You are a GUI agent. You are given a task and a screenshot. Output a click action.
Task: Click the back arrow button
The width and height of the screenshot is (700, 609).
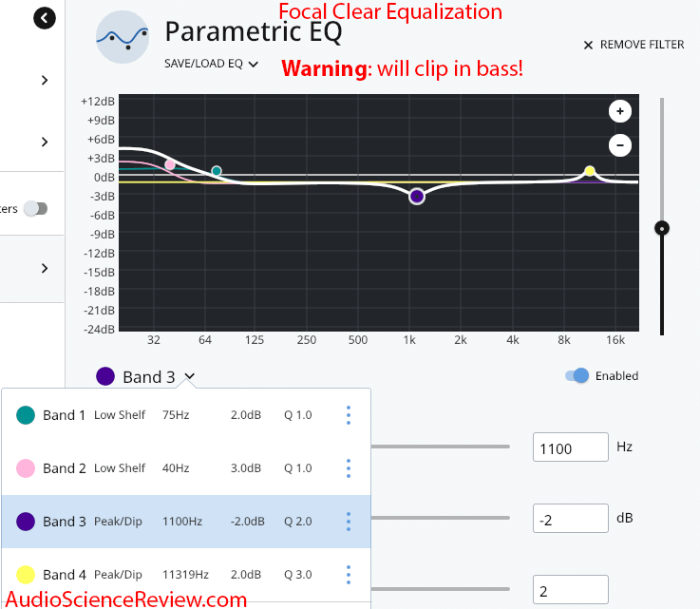point(45,18)
